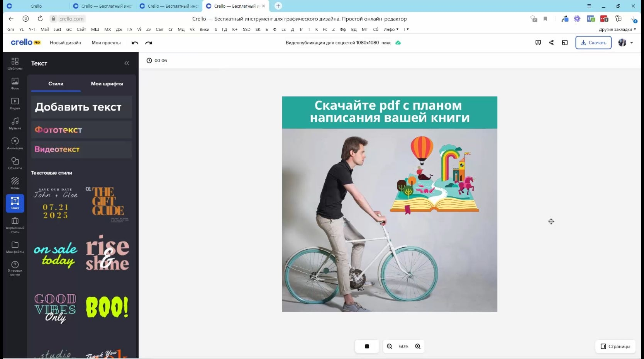Open the Видео sidebar panel

(15, 103)
